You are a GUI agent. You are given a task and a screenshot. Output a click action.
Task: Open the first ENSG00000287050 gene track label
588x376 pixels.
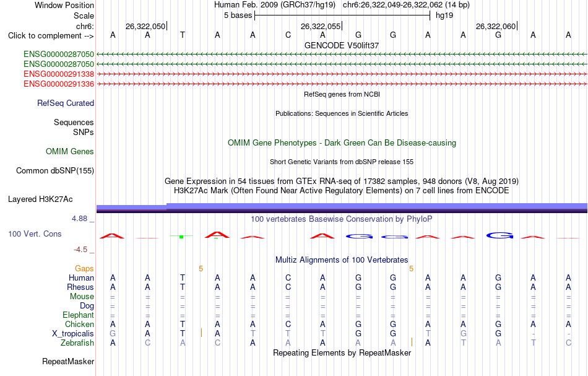(59, 55)
